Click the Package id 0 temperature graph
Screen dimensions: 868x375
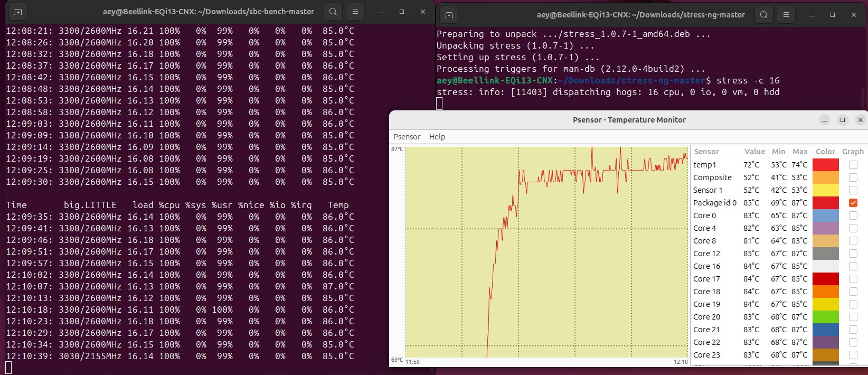click(x=547, y=252)
